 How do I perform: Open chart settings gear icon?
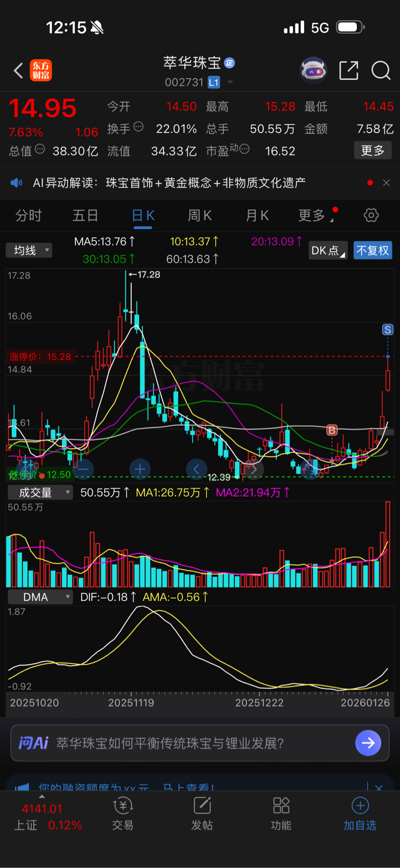point(371,215)
